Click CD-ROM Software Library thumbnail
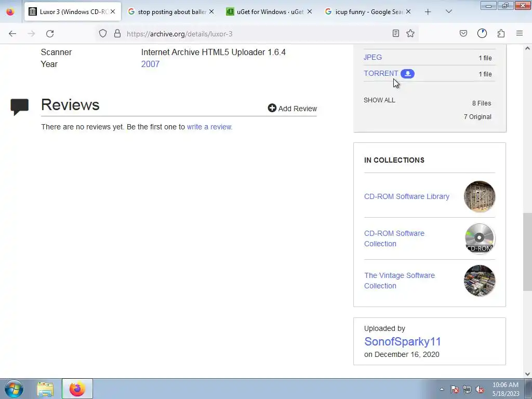The height and width of the screenshot is (399, 532). [x=480, y=196]
